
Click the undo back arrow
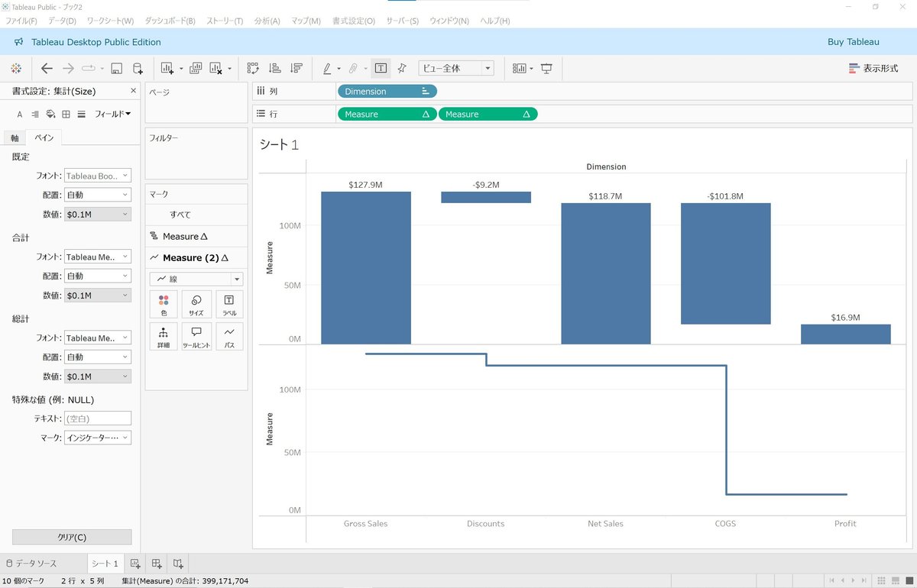(x=47, y=68)
